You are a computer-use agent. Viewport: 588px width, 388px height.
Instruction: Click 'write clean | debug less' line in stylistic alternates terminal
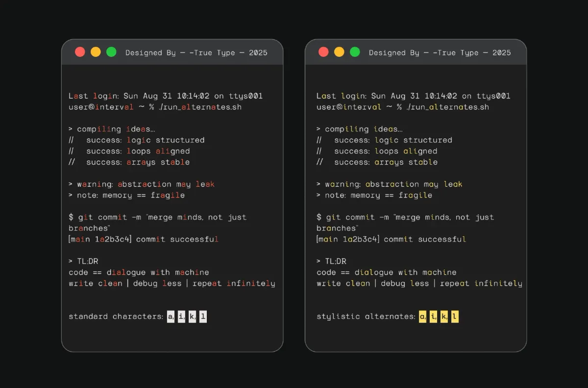419,284
